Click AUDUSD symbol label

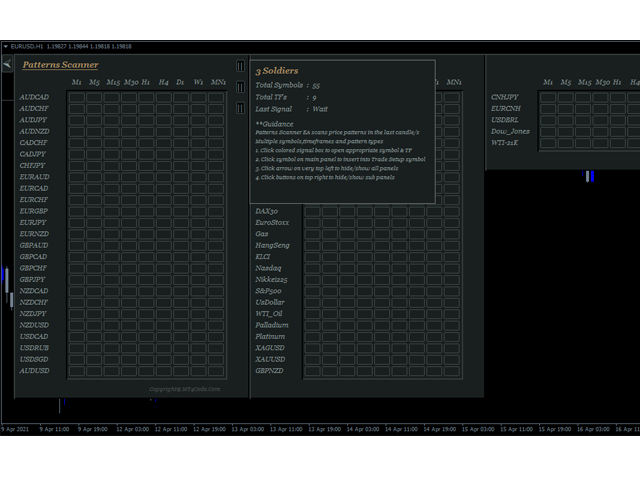coord(34,371)
